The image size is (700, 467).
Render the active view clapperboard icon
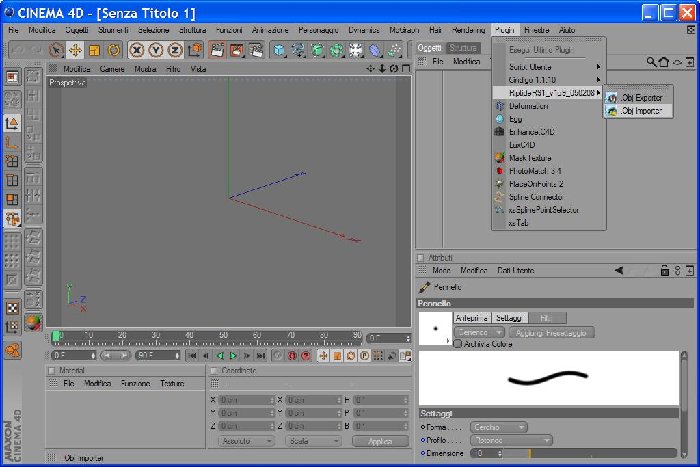point(217,50)
